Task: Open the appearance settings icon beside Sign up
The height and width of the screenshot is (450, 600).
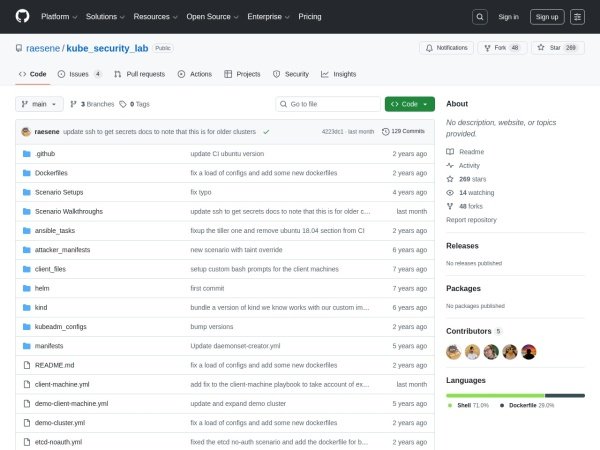Action: 577,17
